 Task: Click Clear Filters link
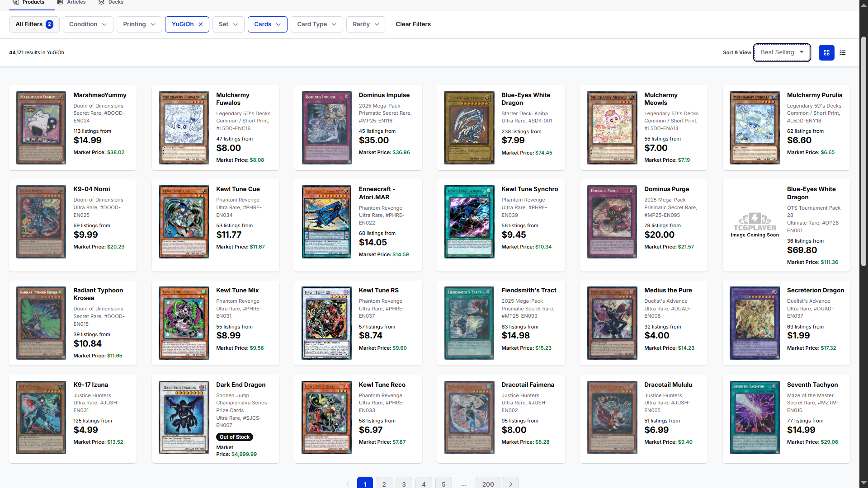413,24
